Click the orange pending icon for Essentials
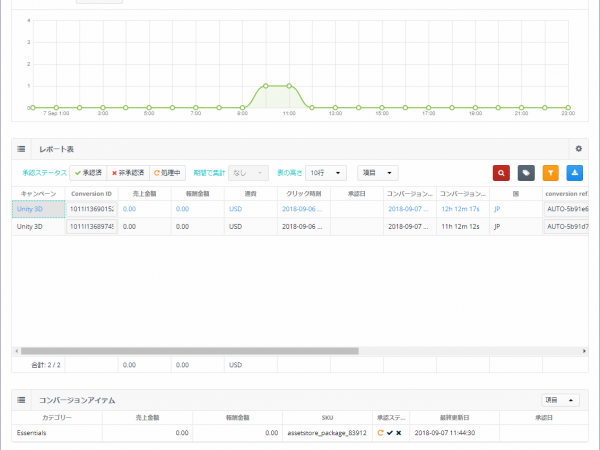Image resolution: width=600 pixels, height=450 pixels. click(380, 433)
